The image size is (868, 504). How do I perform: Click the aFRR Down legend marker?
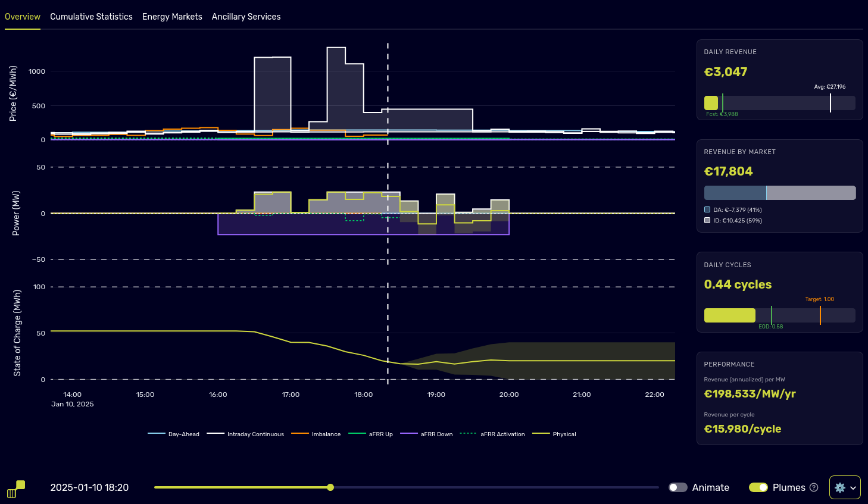coord(408,434)
